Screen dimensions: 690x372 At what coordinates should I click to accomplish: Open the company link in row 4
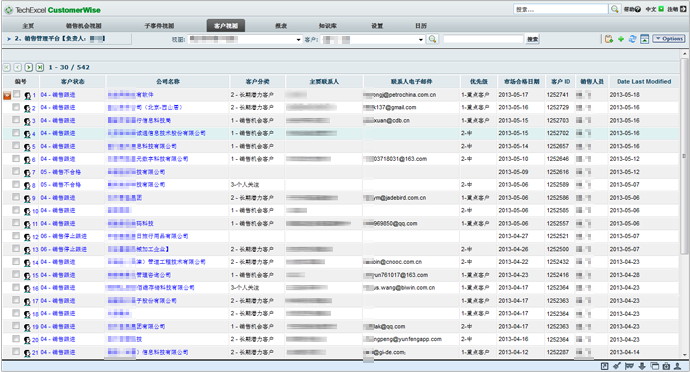[x=157, y=133]
